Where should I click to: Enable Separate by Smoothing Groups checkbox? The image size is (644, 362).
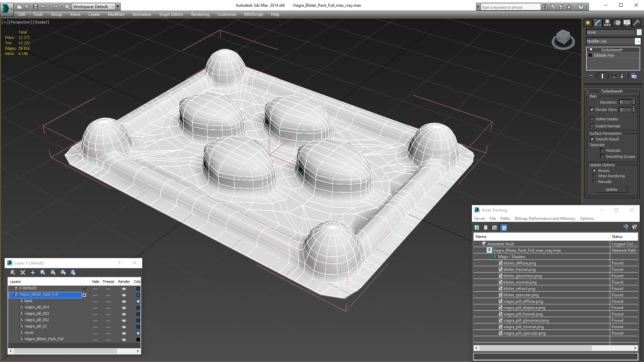[602, 157]
